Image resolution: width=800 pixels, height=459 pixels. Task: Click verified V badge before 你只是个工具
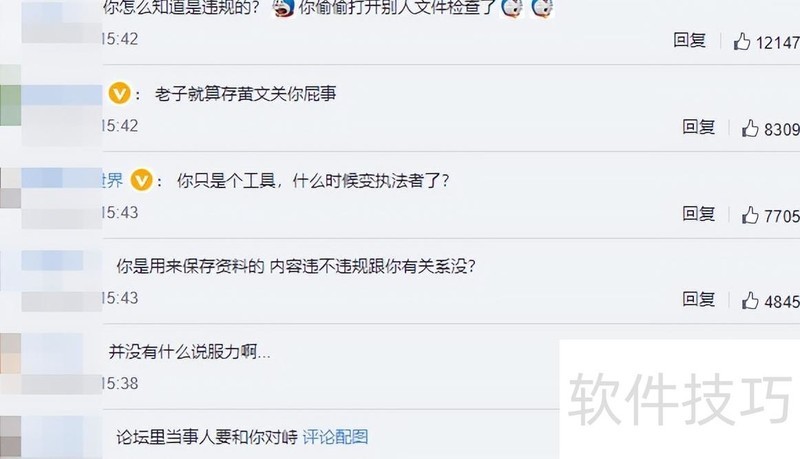[141, 180]
